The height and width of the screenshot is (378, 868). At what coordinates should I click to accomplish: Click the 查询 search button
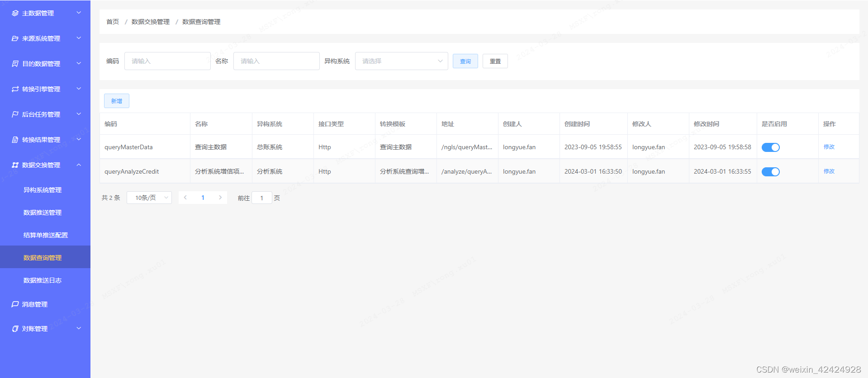point(465,61)
